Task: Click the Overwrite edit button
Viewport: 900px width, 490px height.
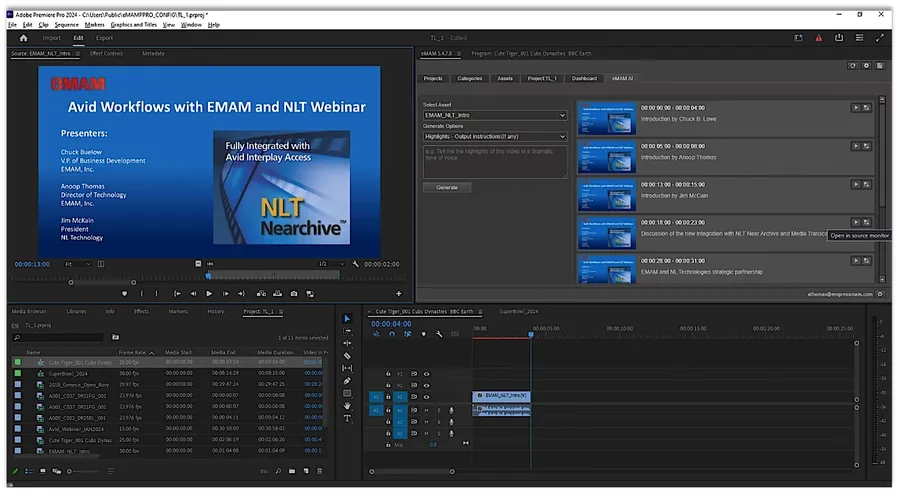Action: [x=278, y=294]
